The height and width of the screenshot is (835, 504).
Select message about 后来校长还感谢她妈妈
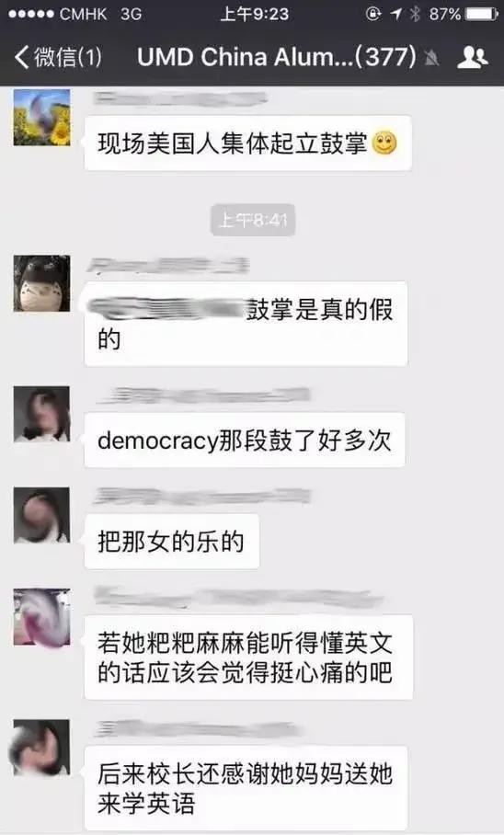246,789
